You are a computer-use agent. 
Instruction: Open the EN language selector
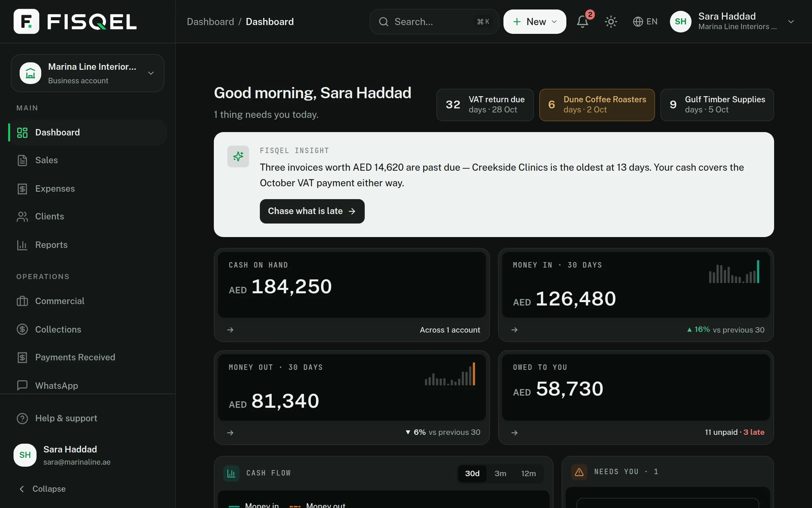tap(645, 22)
